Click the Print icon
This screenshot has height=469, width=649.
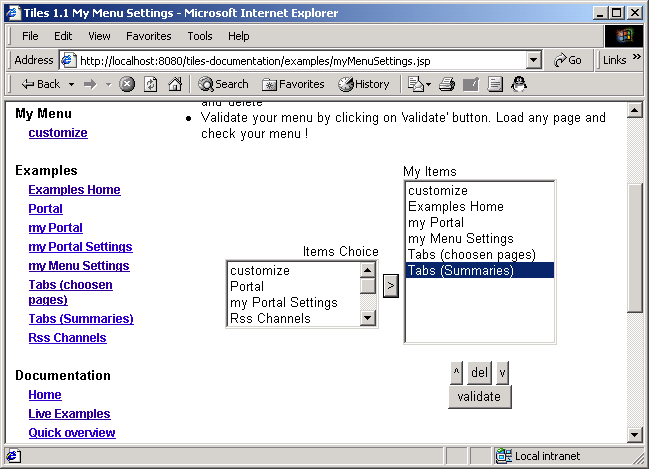[x=447, y=84]
